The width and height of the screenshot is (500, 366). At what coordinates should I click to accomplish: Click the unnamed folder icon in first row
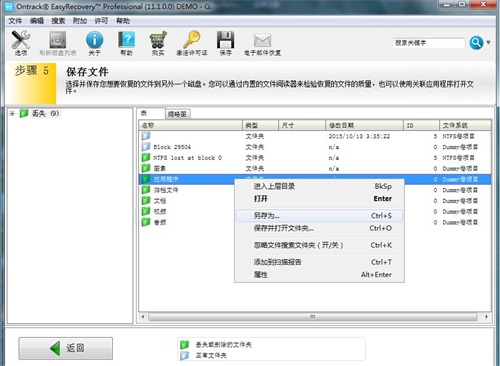point(146,136)
